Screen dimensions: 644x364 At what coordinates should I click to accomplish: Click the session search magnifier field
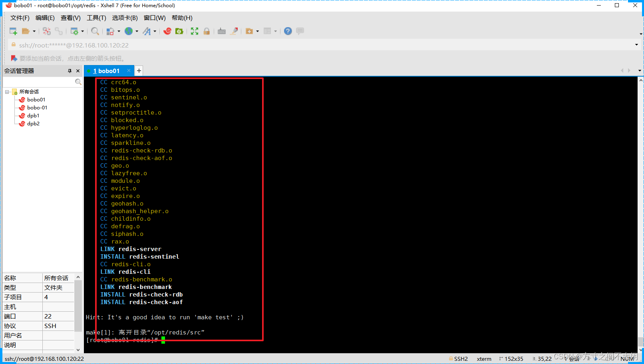78,81
